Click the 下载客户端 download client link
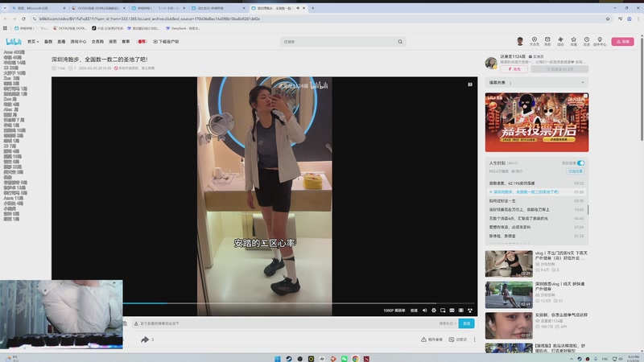Image resolution: width=644 pixels, height=362 pixels. (x=166, y=42)
